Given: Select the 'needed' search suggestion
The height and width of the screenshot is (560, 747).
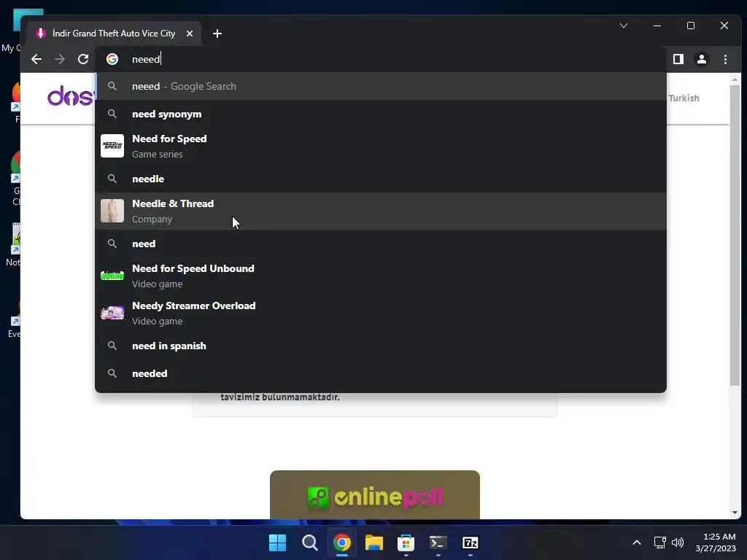Looking at the screenshot, I should click(381, 373).
